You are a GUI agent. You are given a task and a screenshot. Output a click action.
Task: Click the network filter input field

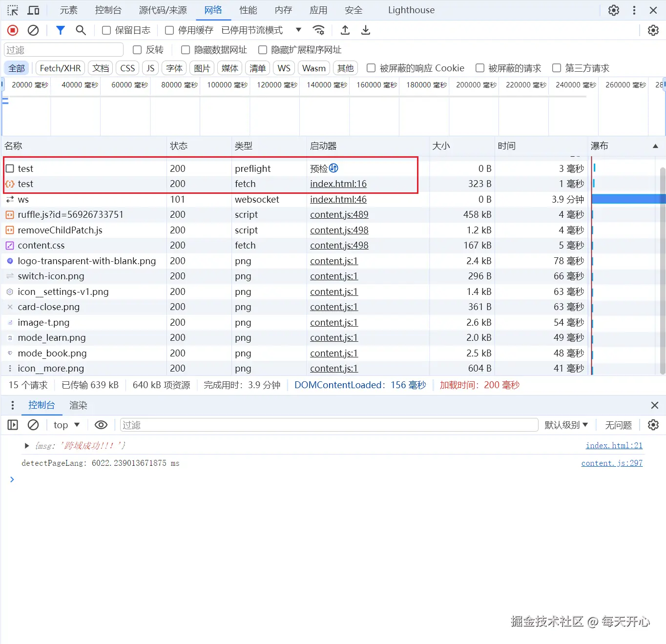[63, 50]
